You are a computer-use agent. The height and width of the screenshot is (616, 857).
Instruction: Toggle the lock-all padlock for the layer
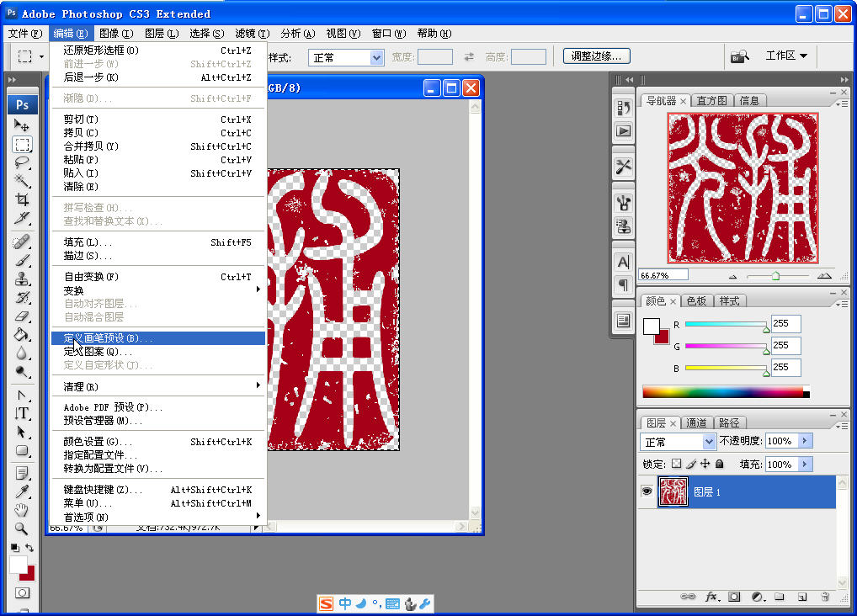click(x=720, y=465)
